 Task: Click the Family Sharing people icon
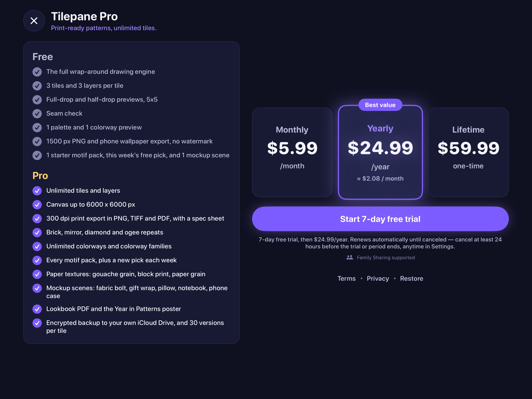(x=350, y=257)
